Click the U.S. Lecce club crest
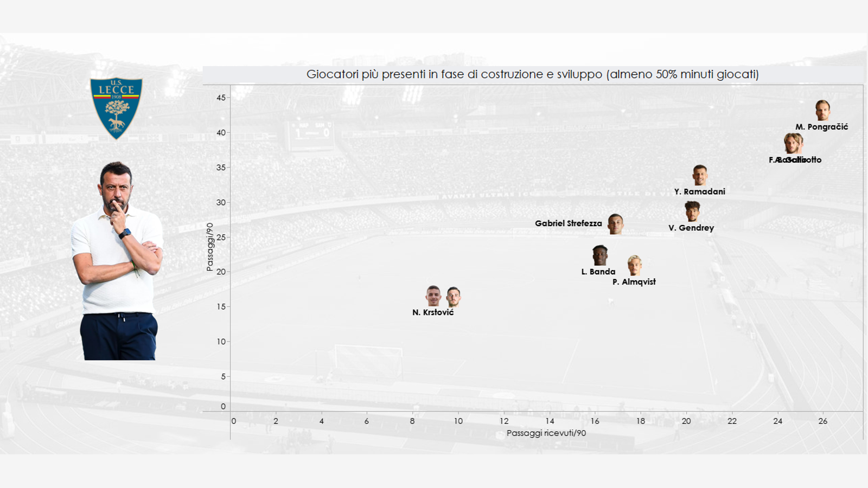868x488 pixels. click(116, 108)
